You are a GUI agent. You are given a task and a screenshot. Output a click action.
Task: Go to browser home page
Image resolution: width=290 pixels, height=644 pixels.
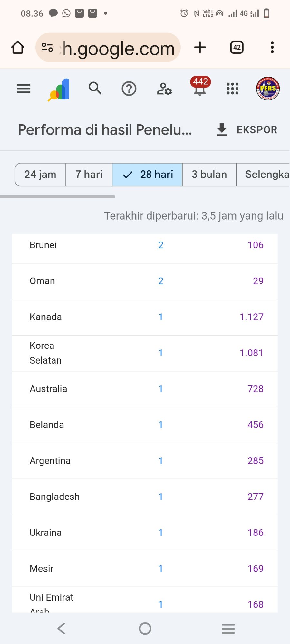(x=18, y=48)
